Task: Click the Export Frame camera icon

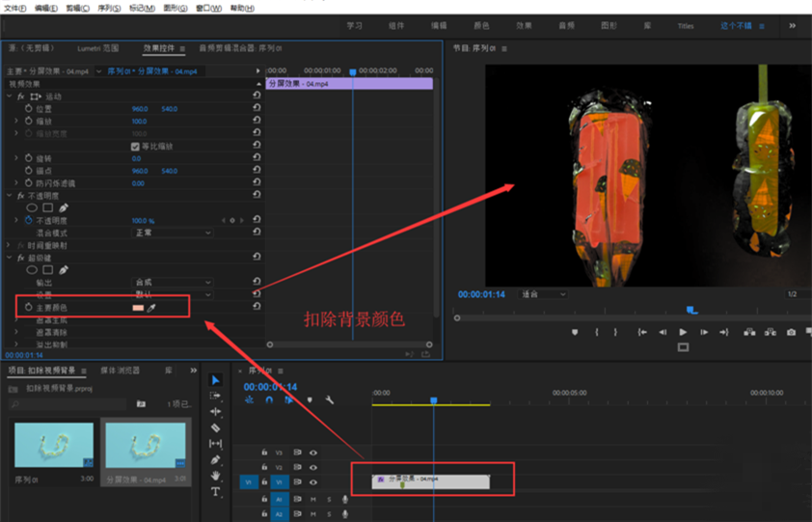Action: click(791, 332)
